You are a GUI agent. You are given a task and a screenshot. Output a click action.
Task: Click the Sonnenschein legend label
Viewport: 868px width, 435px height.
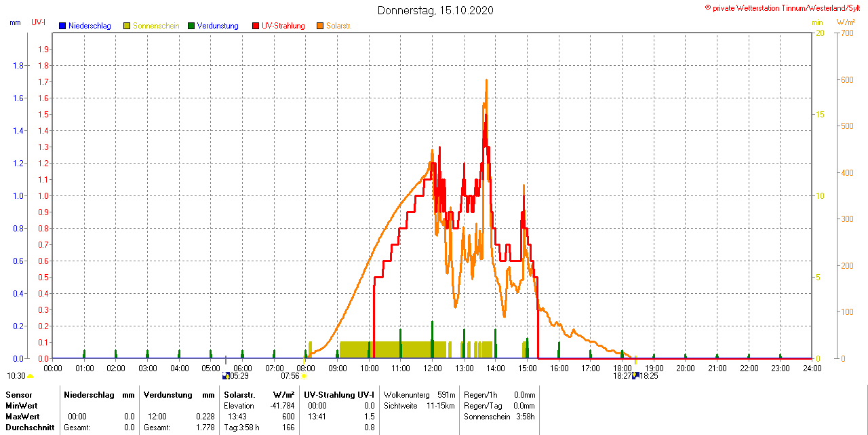156,26
